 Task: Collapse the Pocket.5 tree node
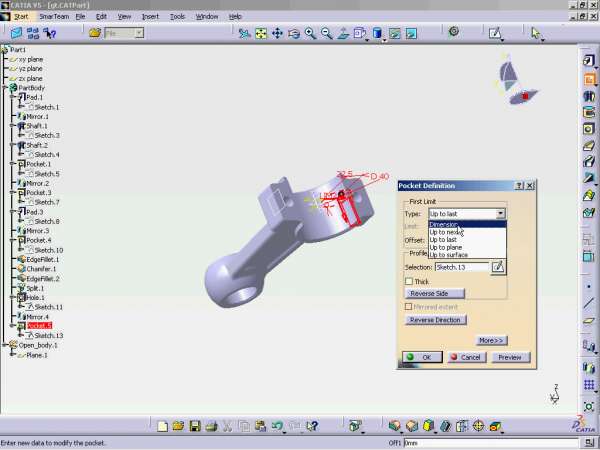point(13,326)
